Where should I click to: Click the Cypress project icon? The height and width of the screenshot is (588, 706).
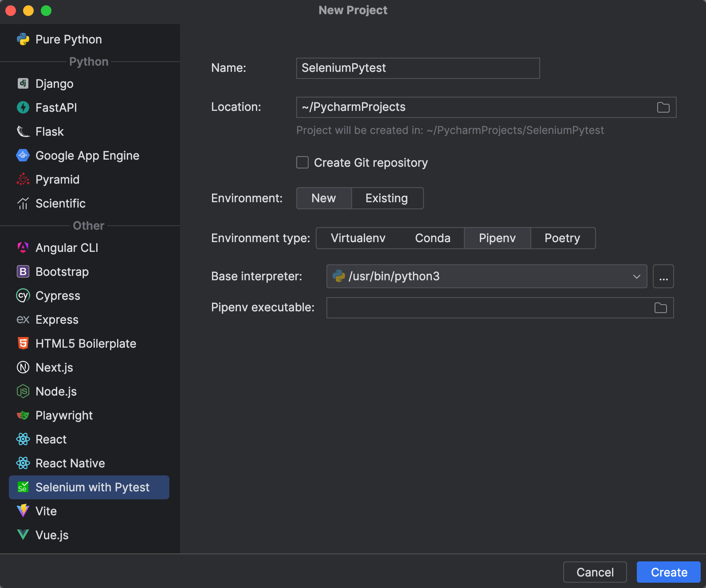click(x=23, y=295)
